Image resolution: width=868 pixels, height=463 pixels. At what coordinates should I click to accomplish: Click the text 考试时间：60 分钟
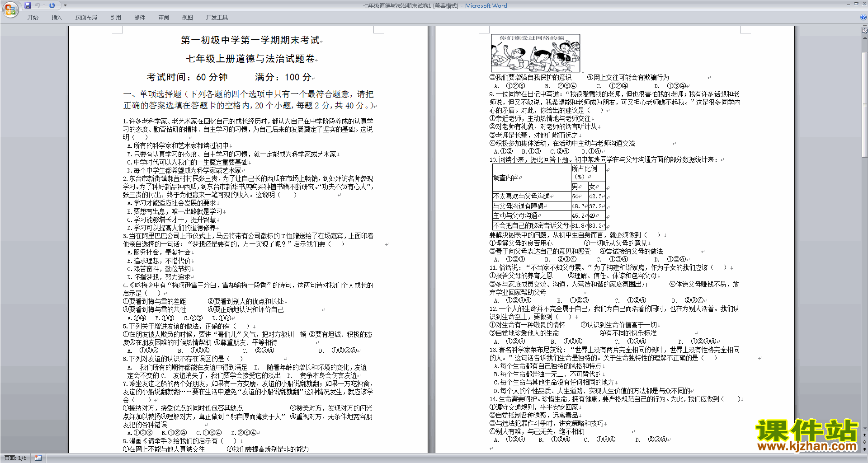187,77
